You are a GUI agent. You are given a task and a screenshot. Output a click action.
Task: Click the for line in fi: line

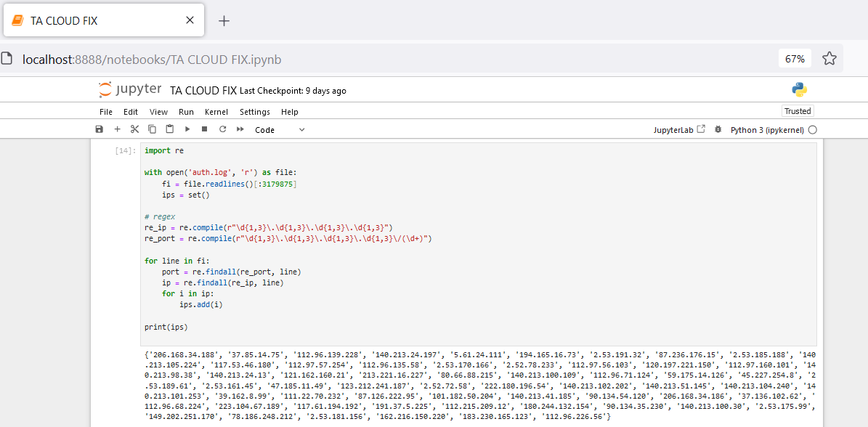tap(177, 261)
